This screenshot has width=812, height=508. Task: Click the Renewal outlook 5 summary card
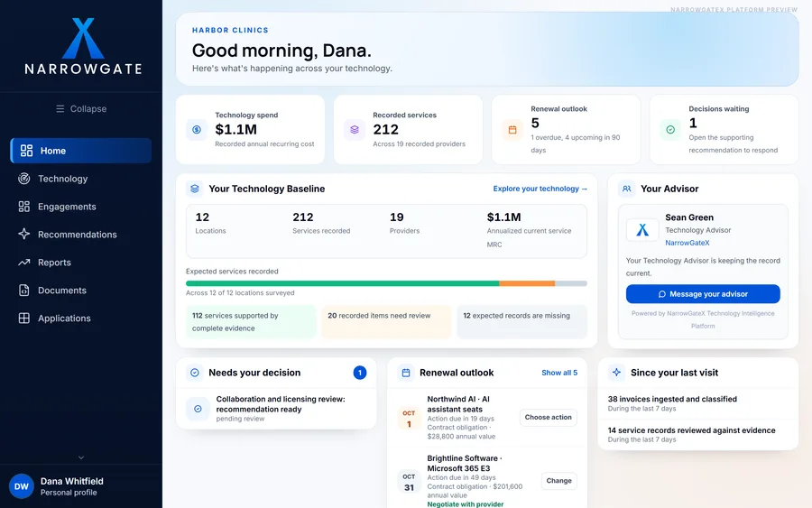[566, 129]
